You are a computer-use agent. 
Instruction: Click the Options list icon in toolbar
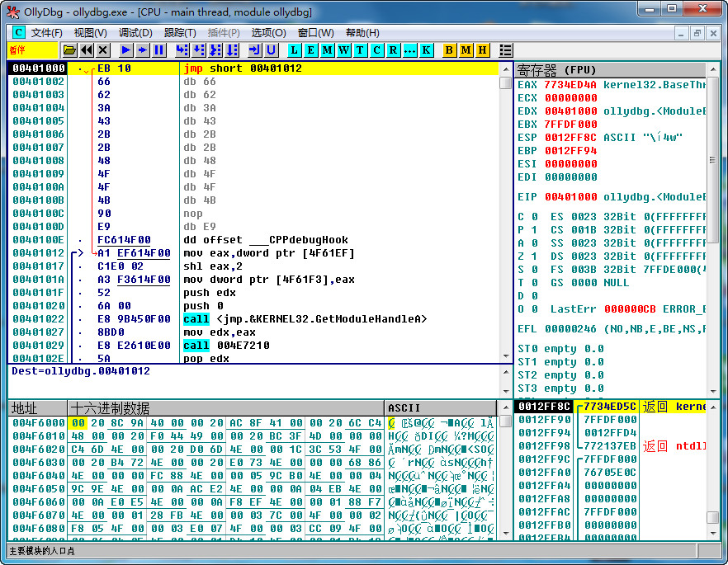coord(506,50)
